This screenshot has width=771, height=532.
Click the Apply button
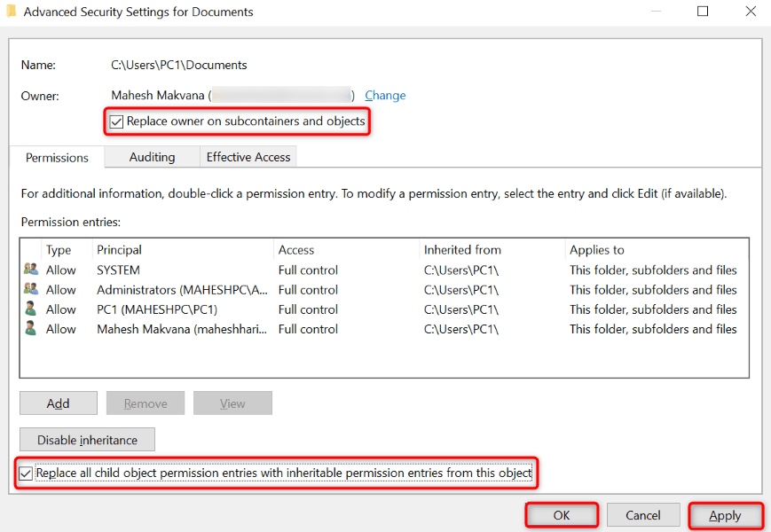(725, 515)
